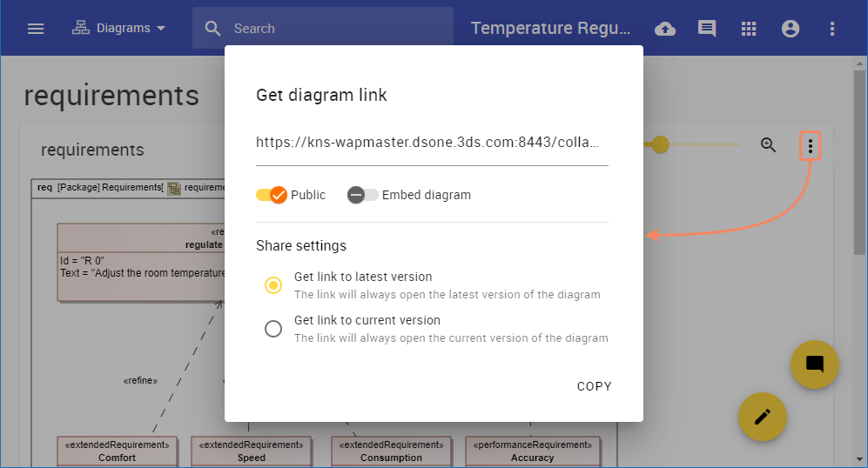Enable the Embed diagram switch
The height and width of the screenshot is (468, 868).
click(362, 195)
